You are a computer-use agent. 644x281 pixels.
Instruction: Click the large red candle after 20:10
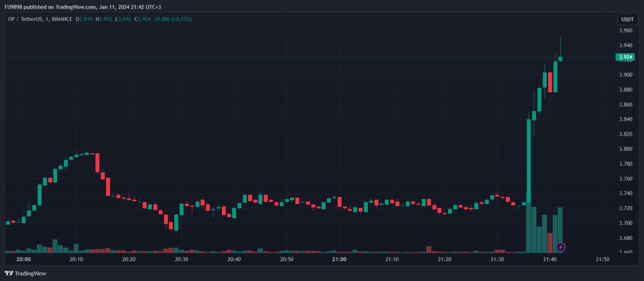pyautogui.click(x=97, y=162)
